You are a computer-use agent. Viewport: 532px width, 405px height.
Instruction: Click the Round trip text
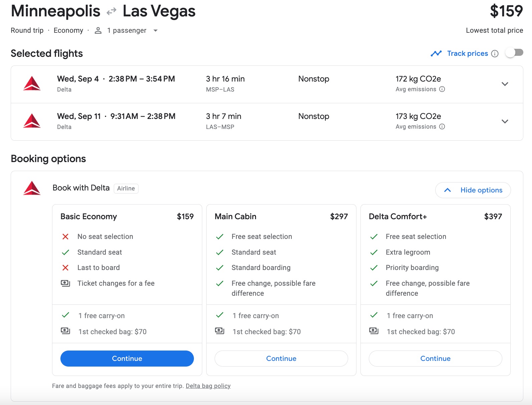coord(27,30)
